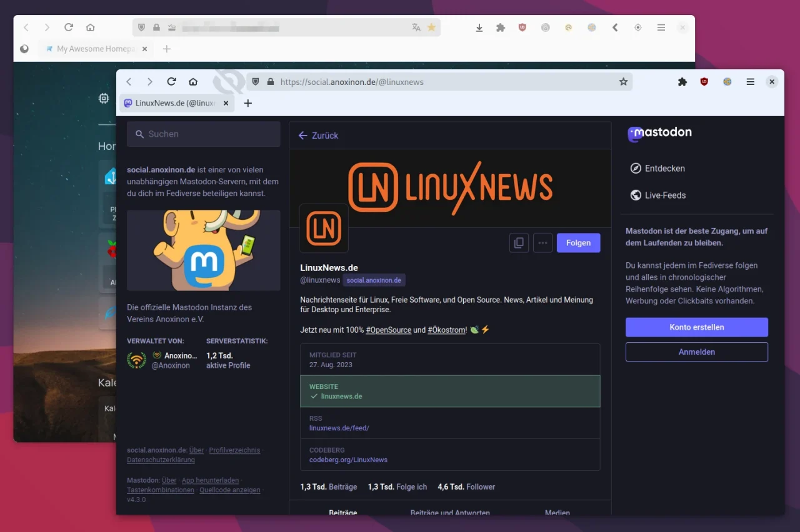Click forward arrow in front browser window
The width and height of the screenshot is (800, 532).
150,82
